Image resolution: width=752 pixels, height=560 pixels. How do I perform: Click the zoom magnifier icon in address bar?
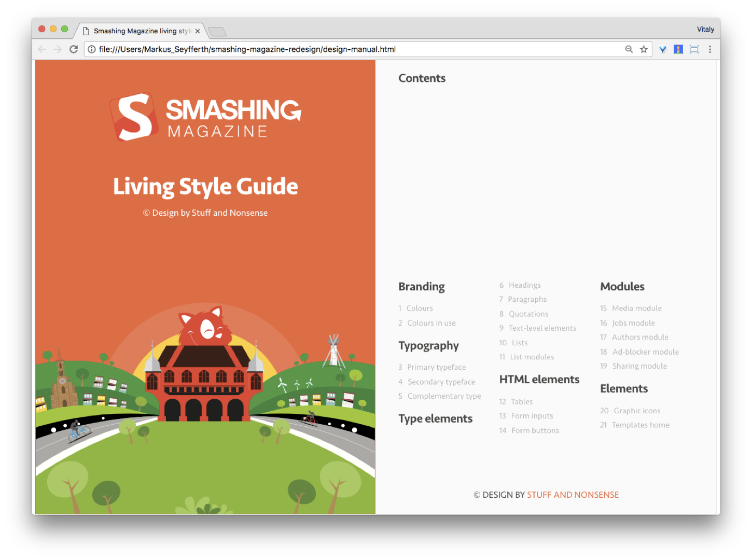click(x=629, y=49)
